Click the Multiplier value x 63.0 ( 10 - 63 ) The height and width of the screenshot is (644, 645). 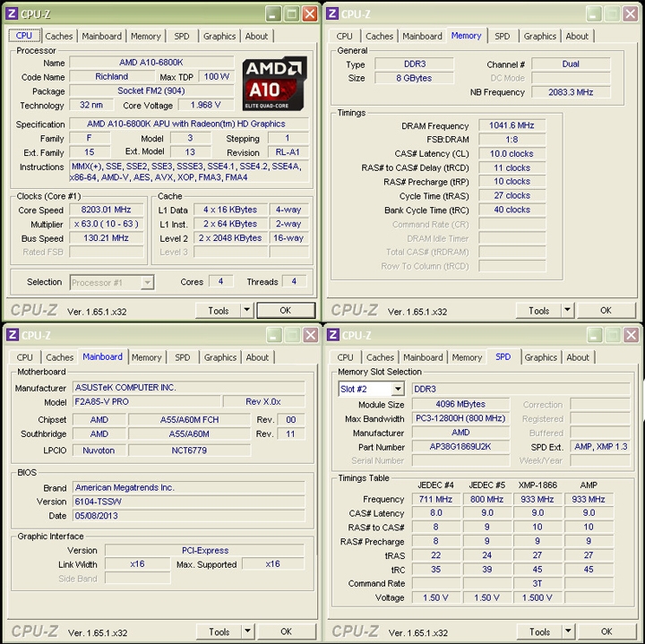click(106, 224)
